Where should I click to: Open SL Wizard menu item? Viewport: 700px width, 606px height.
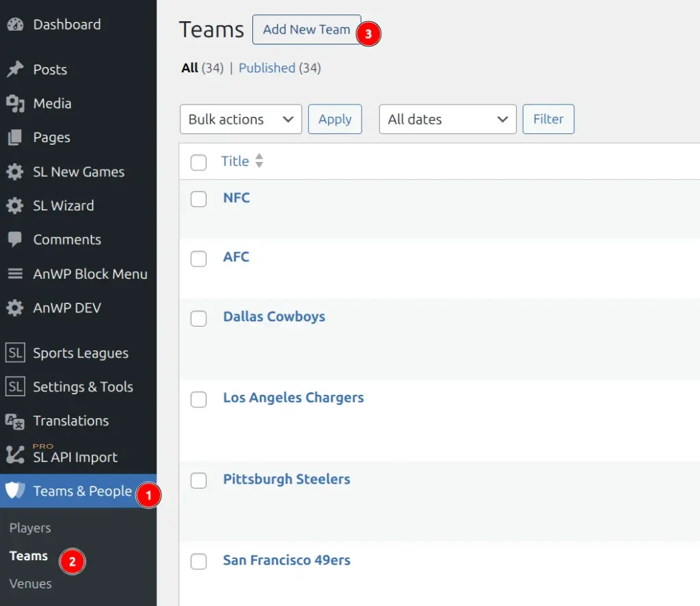(64, 206)
